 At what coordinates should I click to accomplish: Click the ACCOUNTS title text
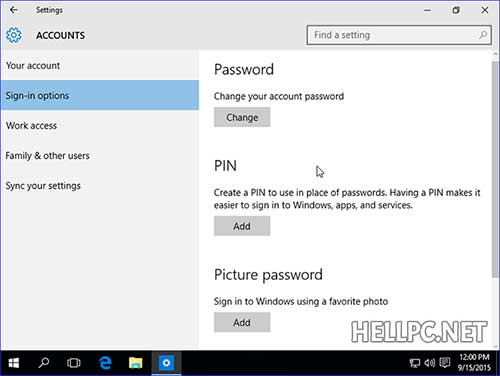click(60, 35)
